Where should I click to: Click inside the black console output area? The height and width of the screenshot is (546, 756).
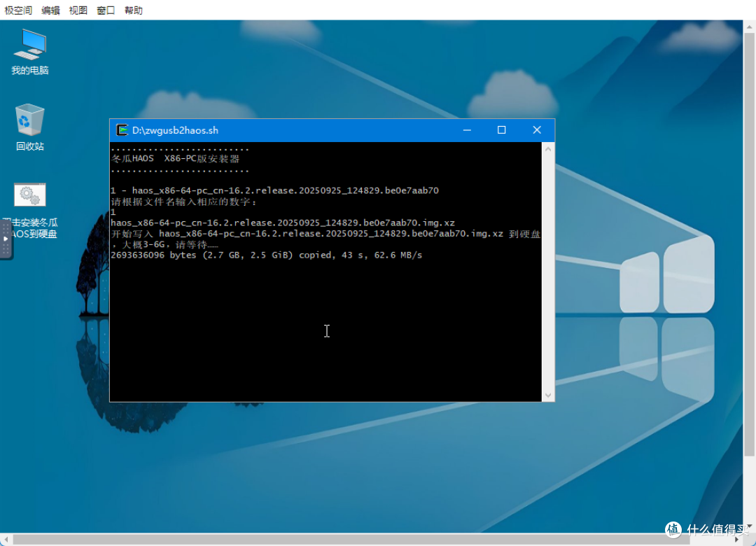(x=326, y=272)
